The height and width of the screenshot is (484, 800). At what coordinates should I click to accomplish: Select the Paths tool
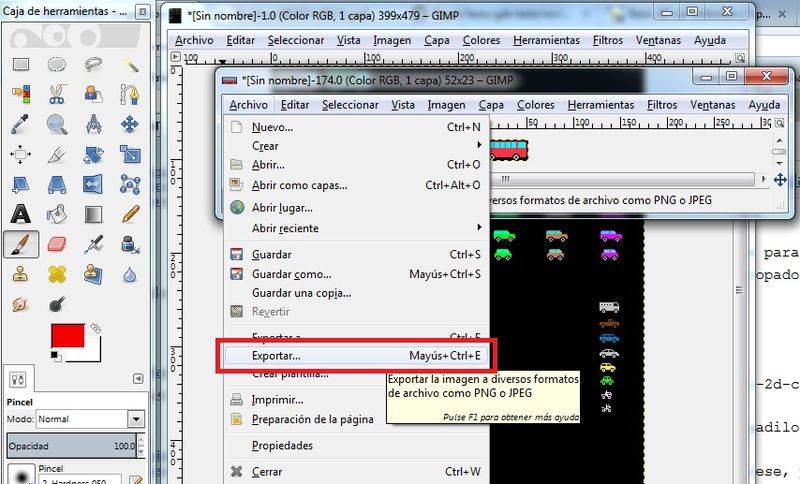tap(130, 94)
